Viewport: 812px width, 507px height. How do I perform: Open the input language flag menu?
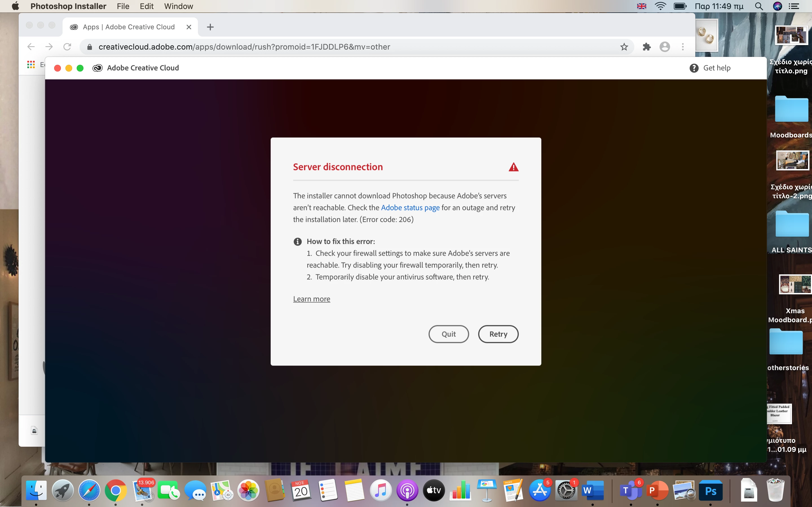pyautogui.click(x=641, y=6)
